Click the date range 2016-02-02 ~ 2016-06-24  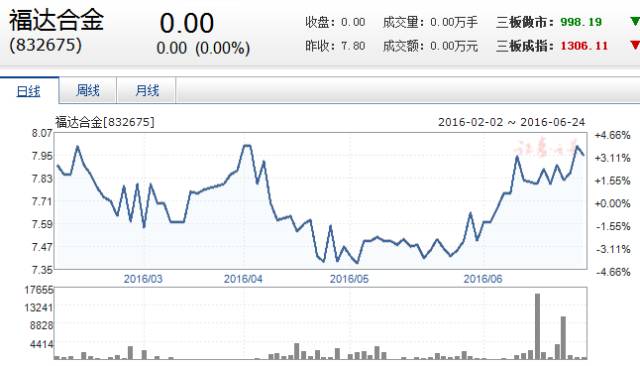pos(511,122)
